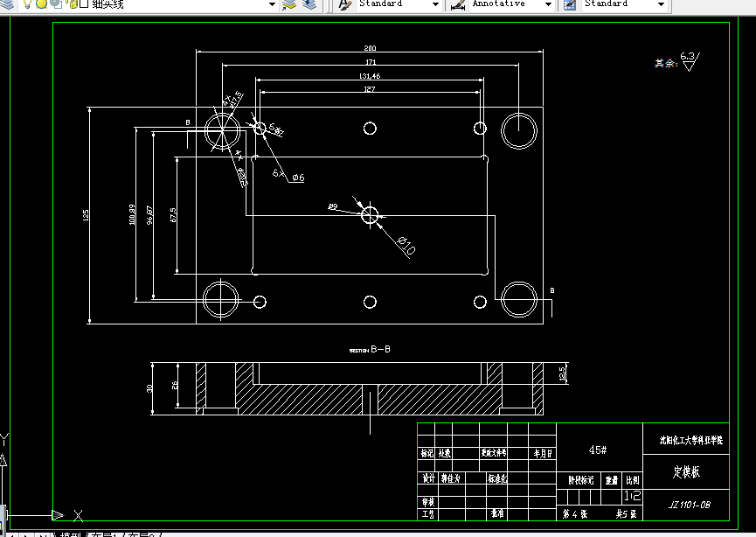
Task: Select the 6.3 surface roughness symbol
Action: pyautogui.click(x=690, y=61)
